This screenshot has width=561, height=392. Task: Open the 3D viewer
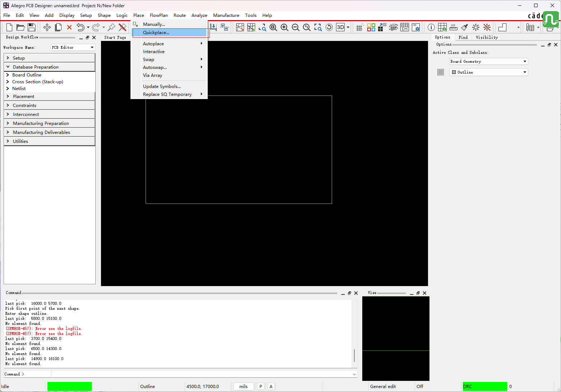point(340,27)
